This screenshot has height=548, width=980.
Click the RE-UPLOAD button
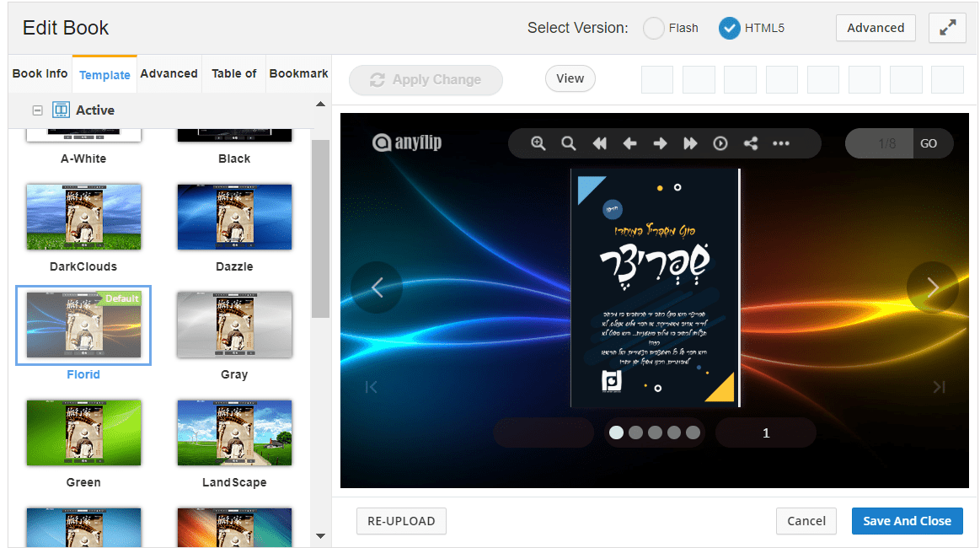(x=401, y=521)
